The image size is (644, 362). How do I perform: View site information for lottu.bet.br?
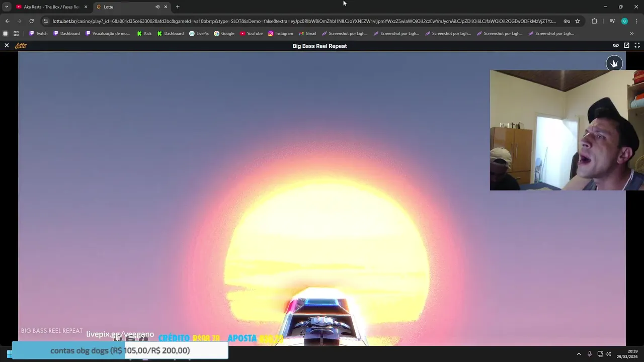[46, 21]
